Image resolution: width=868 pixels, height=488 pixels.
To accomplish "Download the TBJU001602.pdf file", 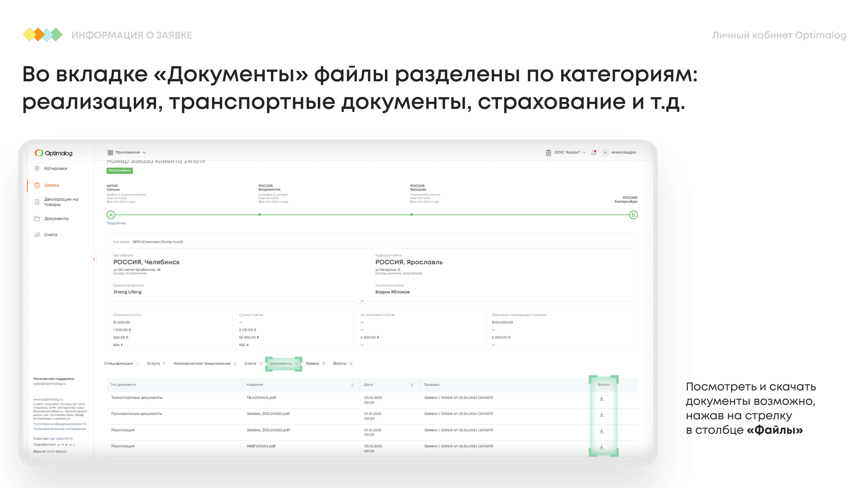I will 601,399.
